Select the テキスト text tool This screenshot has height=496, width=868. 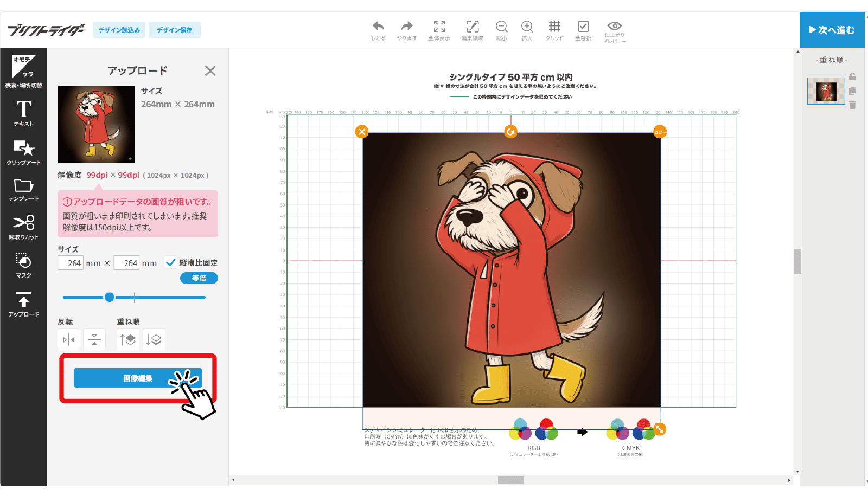(x=23, y=113)
